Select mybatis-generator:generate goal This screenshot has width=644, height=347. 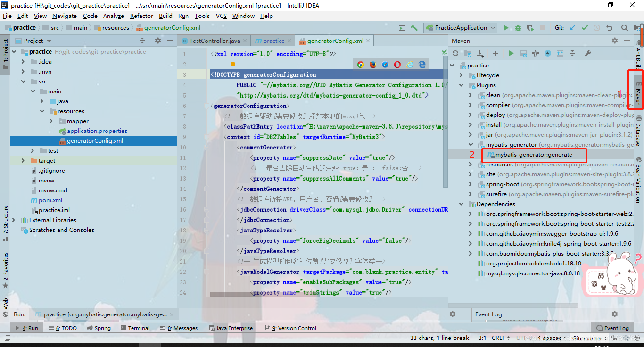534,155
